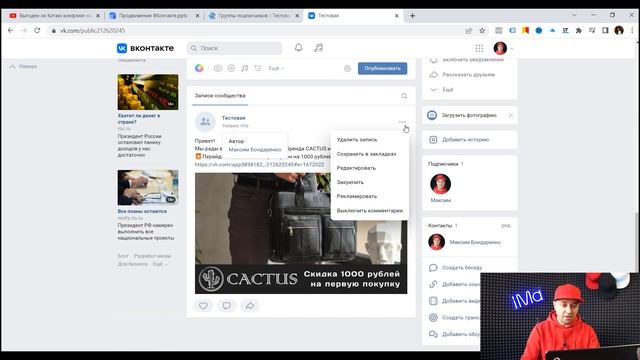Like the post with the heart icon
Screen dimensions: 640x360
coord(203,305)
